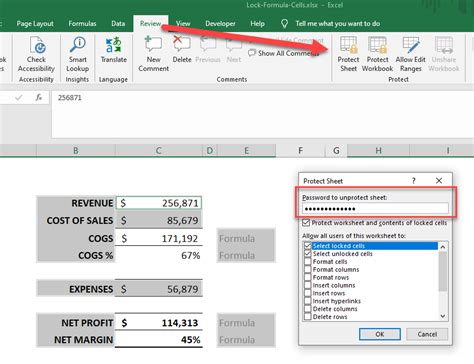Toggle Select unlocked cells checkbox
The height and width of the screenshot is (364, 474).
308,254
